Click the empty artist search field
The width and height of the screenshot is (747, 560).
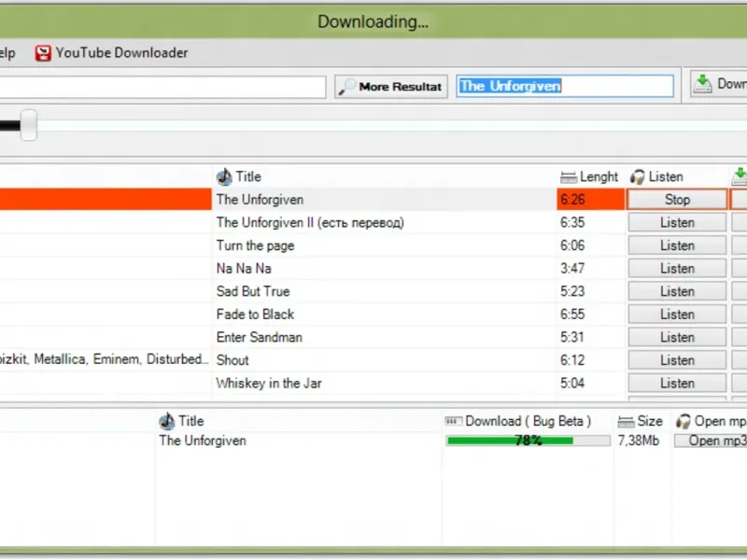coord(162,87)
